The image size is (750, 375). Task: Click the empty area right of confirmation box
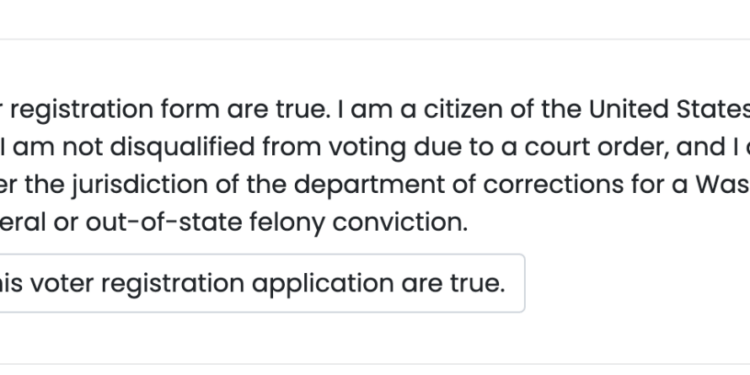coord(636,283)
